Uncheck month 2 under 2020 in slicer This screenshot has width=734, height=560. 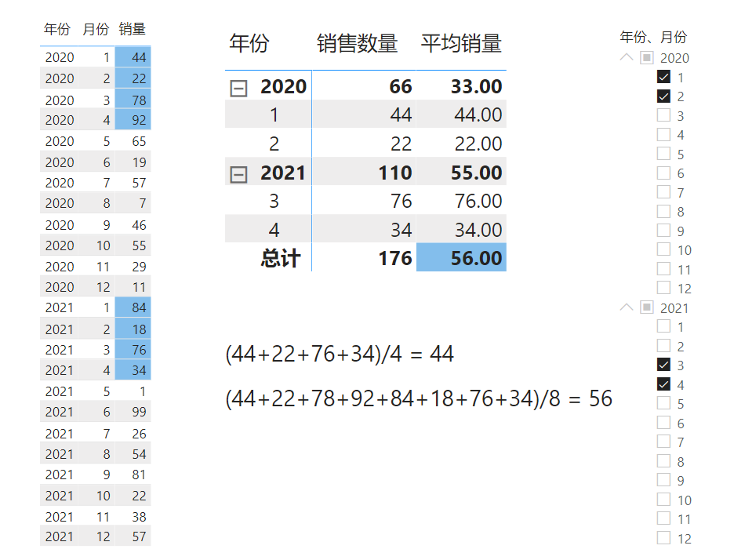(x=663, y=96)
